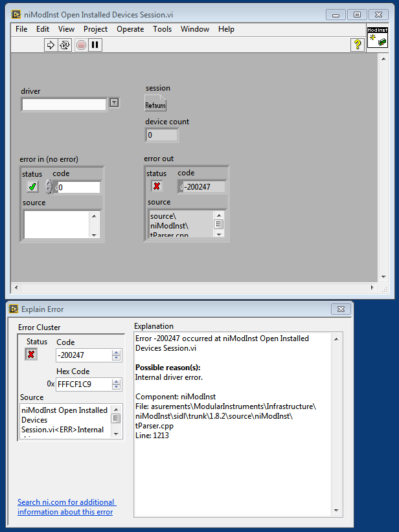Image resolution: width=399 pixels, height=532 pixels.
Task: Expand the driver dropdown arrow
Action: coord(114,102)
